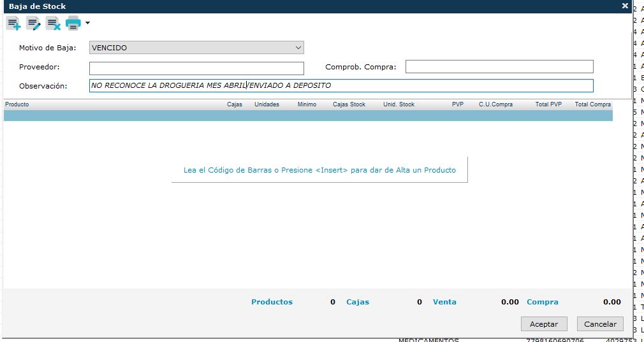Click the Unidades column header

click(267, 104)
